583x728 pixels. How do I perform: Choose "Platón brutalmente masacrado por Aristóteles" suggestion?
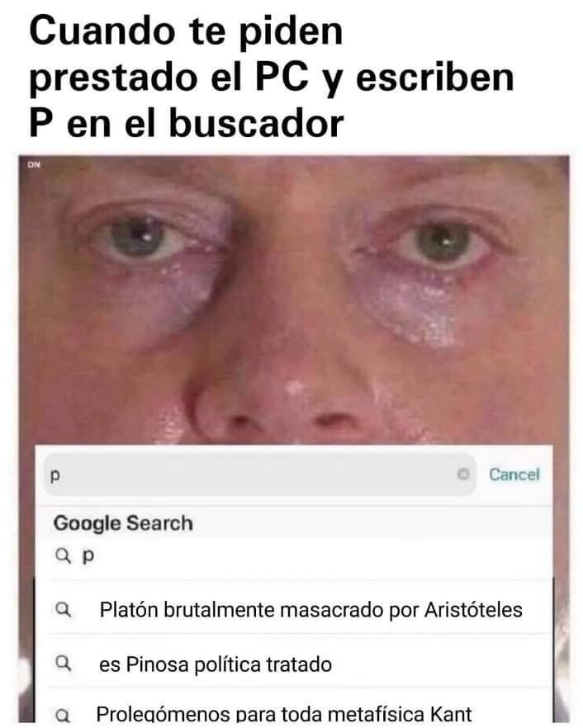pyautogui.click(x=310, y=610)
